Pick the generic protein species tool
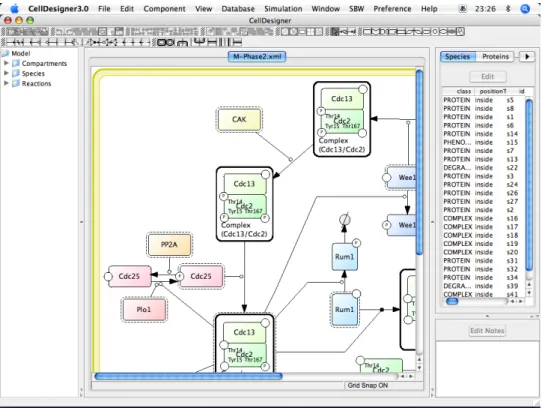This screenshot has width=542, height=408. coord(367,32)
